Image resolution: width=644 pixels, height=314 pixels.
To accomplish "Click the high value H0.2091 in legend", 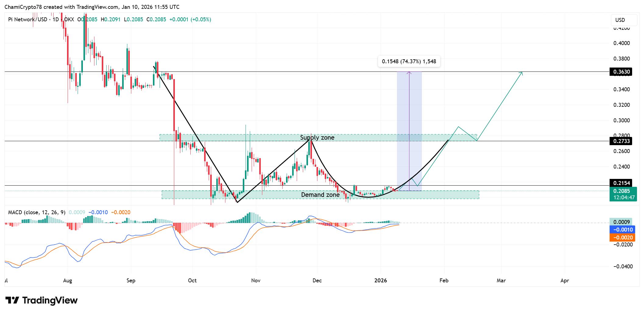I will (111, 19).
